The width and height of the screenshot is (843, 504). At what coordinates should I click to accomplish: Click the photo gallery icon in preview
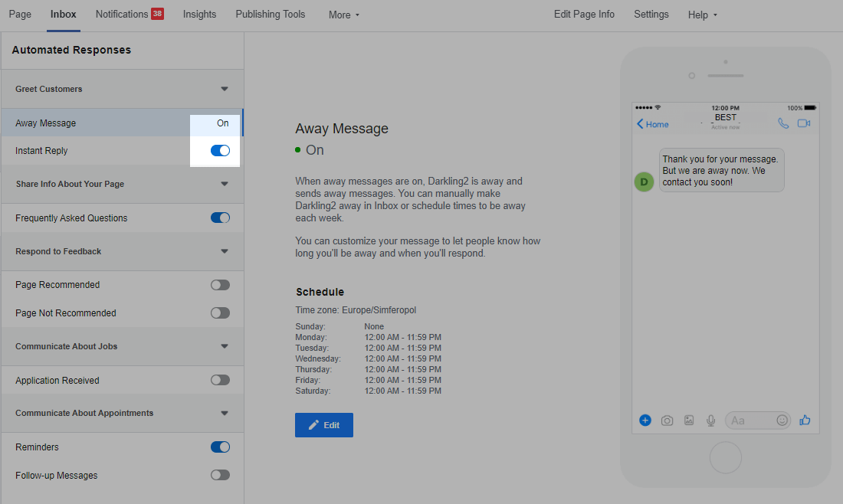(x=689, y=421)
